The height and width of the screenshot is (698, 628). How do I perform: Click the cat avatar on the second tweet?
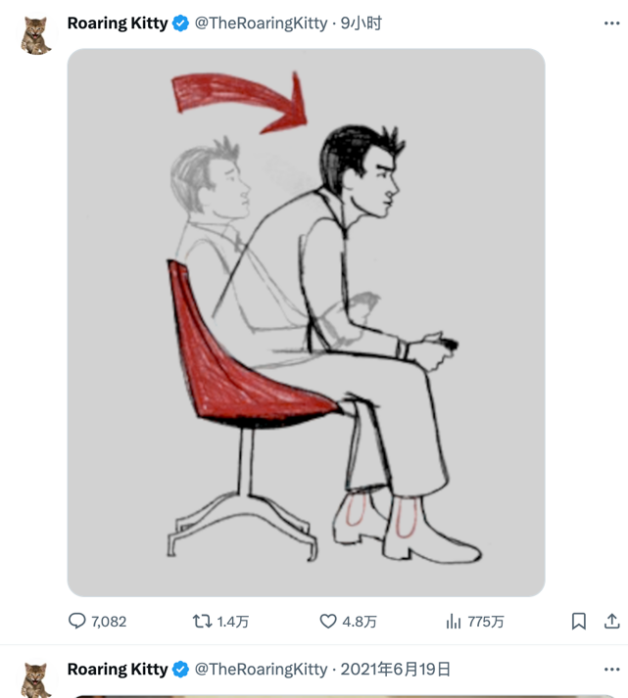pos(36,680)
